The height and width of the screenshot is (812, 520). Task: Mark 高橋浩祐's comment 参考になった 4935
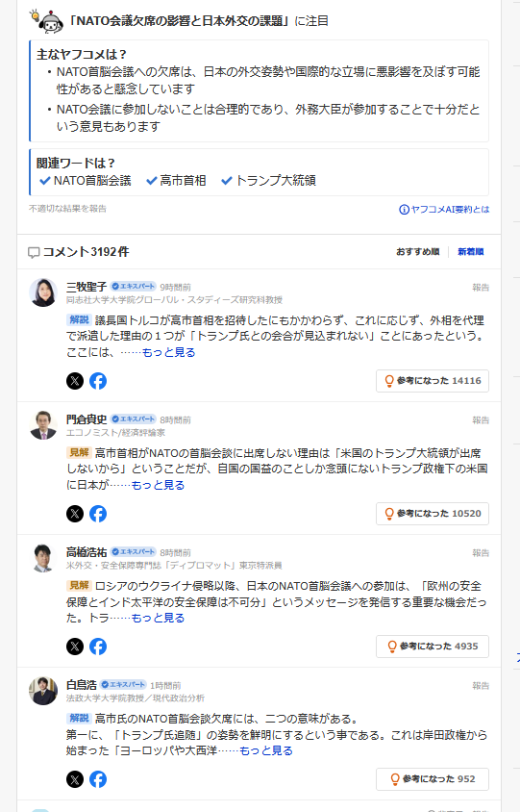(433, 647)
